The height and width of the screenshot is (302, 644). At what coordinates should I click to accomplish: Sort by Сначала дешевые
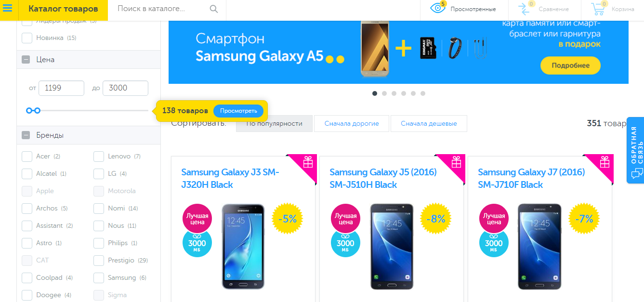click(429, 124)
